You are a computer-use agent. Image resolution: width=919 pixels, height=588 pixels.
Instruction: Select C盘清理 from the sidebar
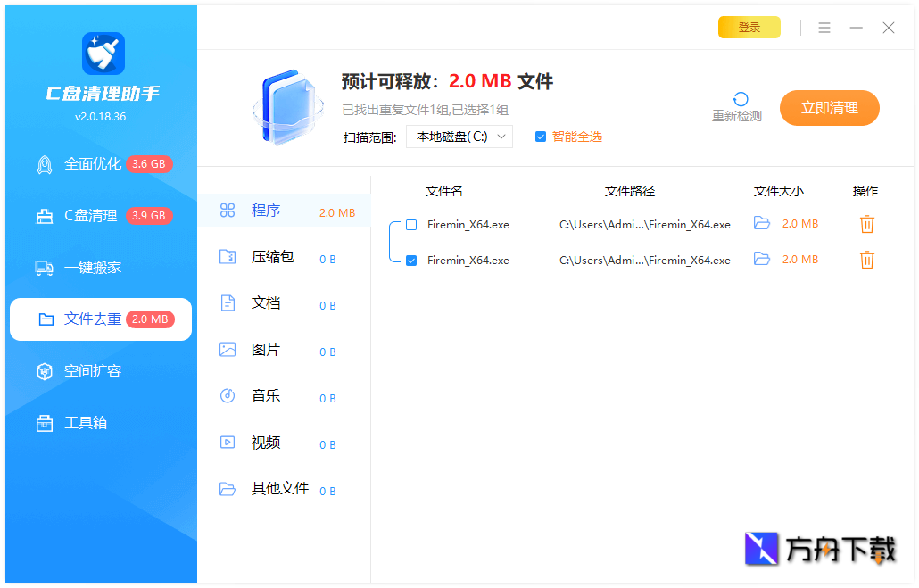click(89, 215)
